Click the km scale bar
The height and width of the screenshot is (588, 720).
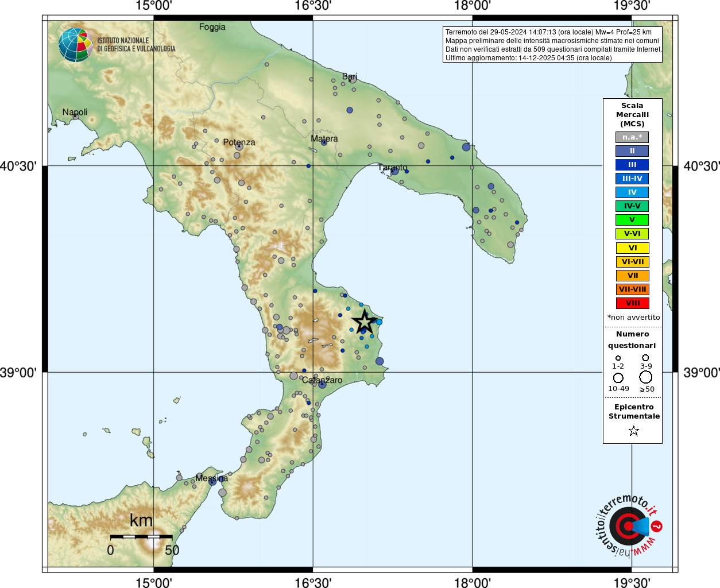pyautogui.click(x=141, y=536)
